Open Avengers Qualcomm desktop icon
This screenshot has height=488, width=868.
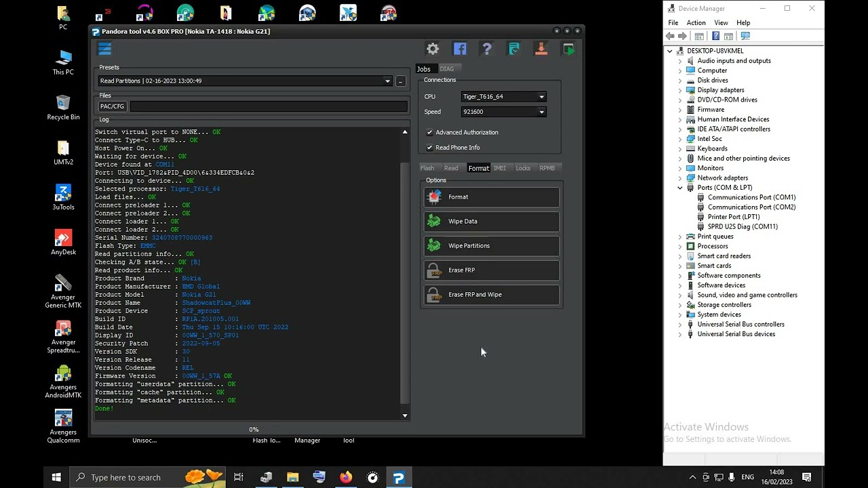tap(63, 426)
